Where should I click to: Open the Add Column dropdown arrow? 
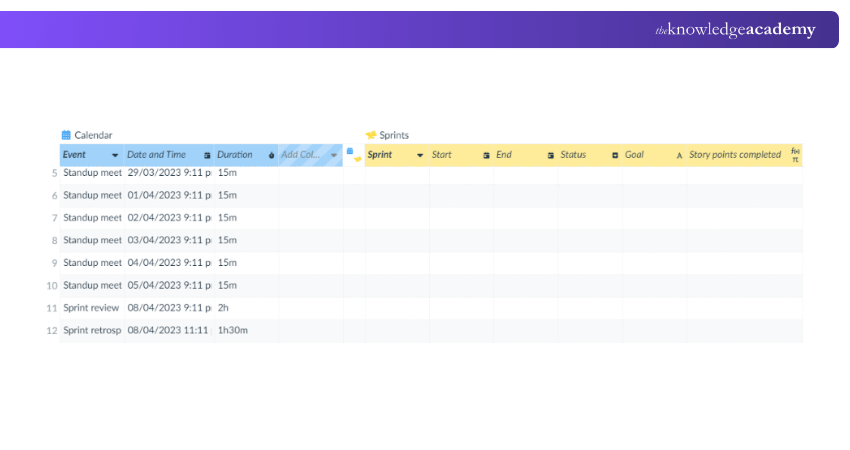click(x=334, y=156)
